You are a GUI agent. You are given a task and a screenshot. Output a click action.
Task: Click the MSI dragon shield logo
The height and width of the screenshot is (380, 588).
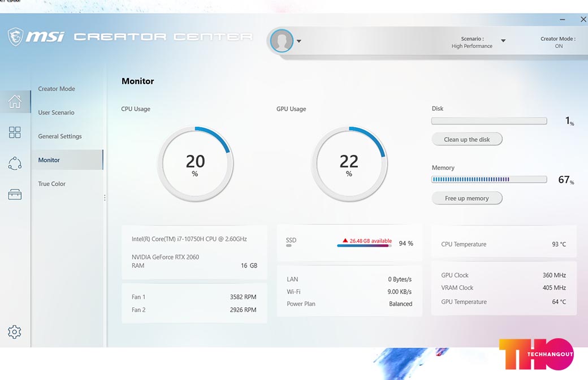point(15,37)
